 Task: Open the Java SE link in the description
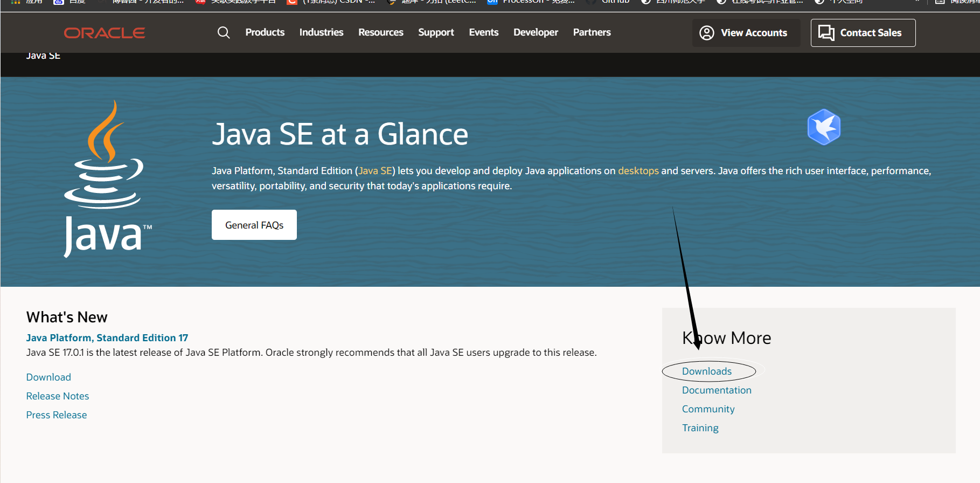tap(375, 171)
